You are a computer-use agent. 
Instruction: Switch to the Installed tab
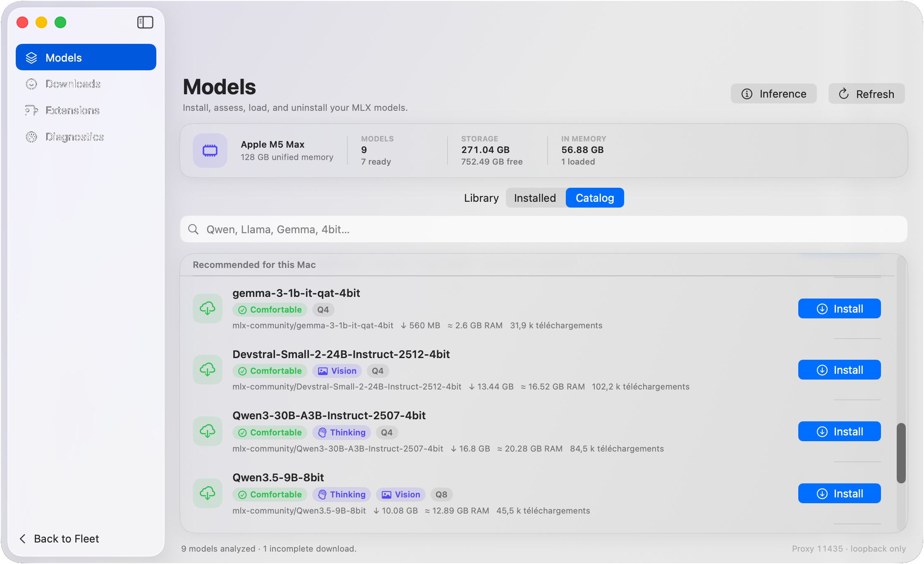pyautogui.click(x=535, y=198)
